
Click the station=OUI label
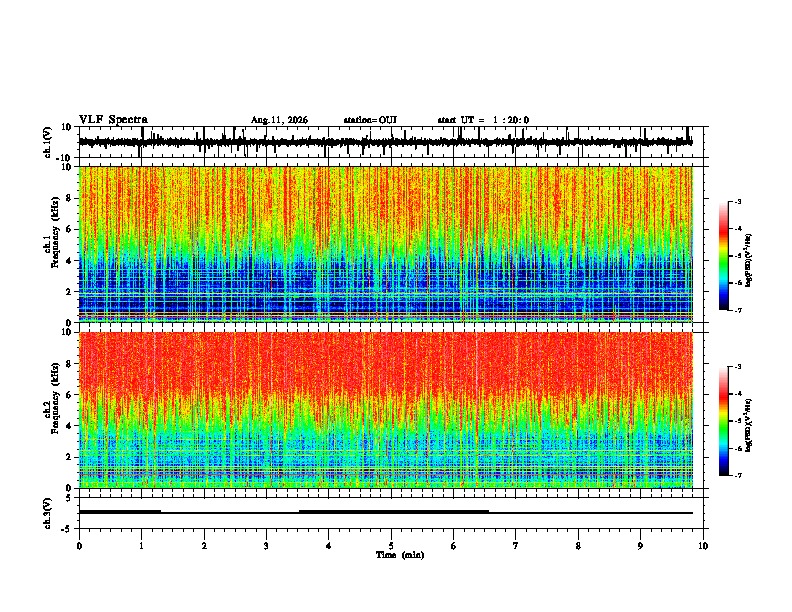(370, 120)
